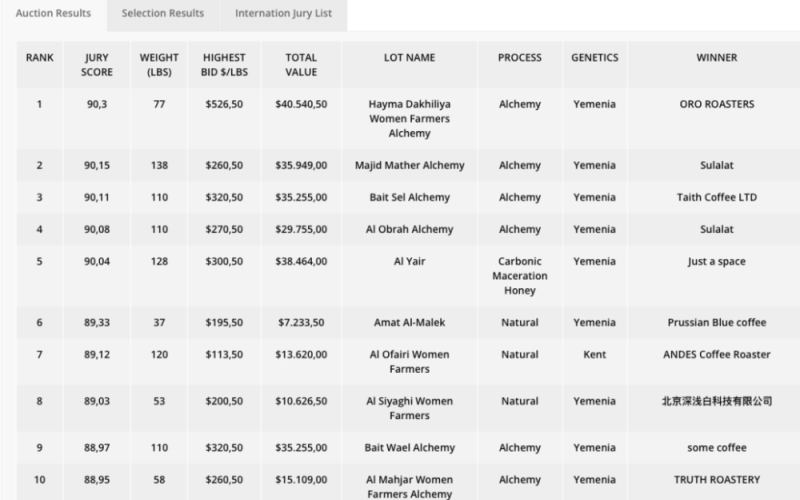Select Hayma Dakhiliya Women Farmers Alchemy lot

point(409,118)
